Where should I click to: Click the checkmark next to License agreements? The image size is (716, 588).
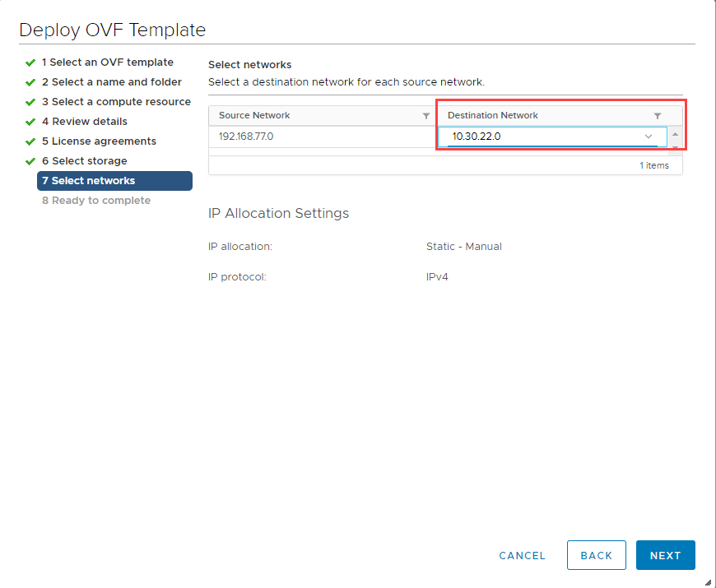30,141
